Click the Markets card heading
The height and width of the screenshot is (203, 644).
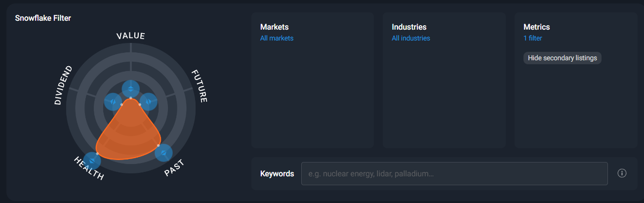point(274,27)
